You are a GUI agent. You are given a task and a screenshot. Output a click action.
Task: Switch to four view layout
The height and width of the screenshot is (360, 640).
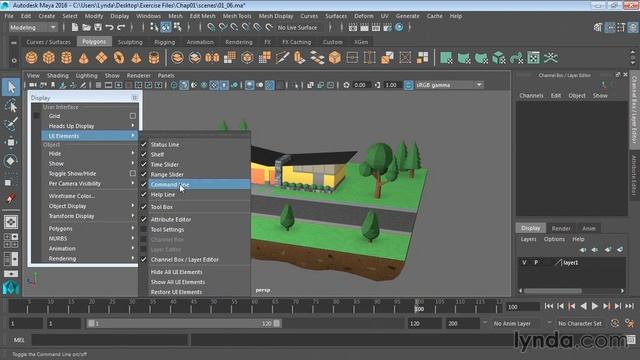click(x=11, y=240)
